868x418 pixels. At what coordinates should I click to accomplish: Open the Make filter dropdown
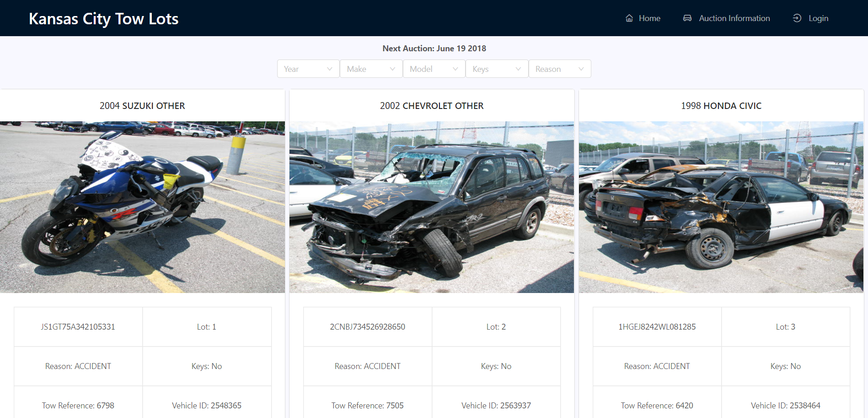[370, 69]
